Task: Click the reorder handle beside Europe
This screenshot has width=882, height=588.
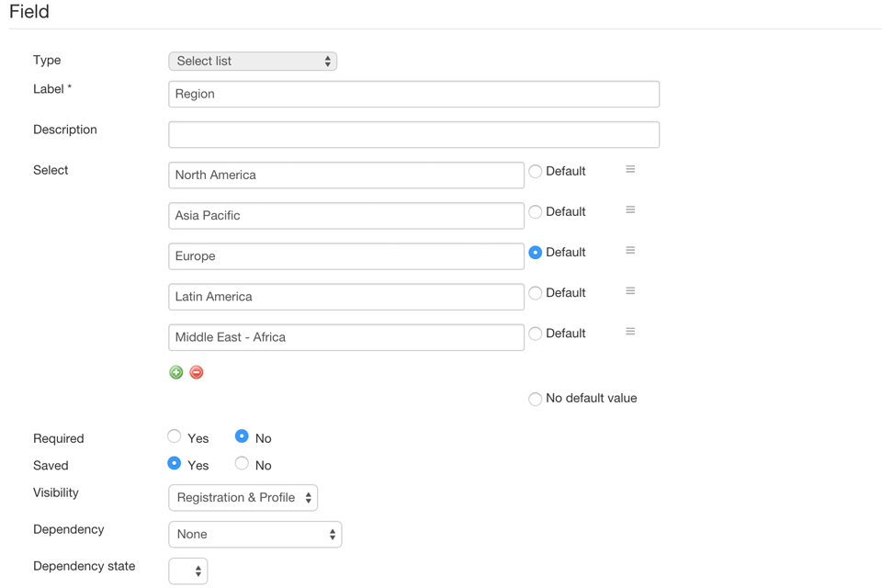Action: point(630,251)
